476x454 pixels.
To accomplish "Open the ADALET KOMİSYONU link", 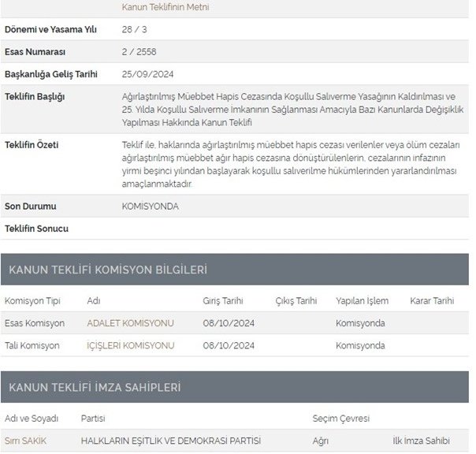I will (x=130, y=323).
